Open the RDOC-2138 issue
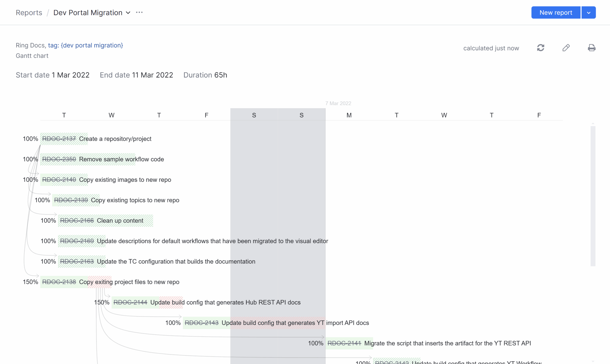Screen dimensions: 610x364 point(59,282)
